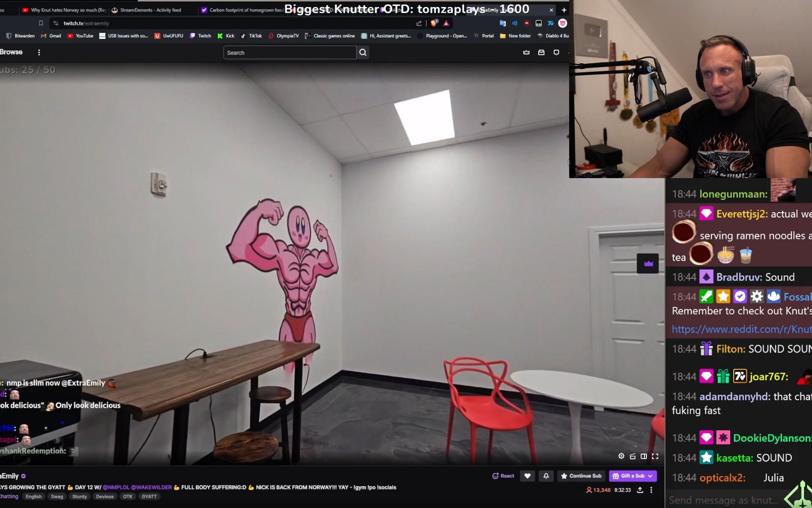
Task: Open Diablo 4 Bu bookmark
Action: [x=553, y=36]
